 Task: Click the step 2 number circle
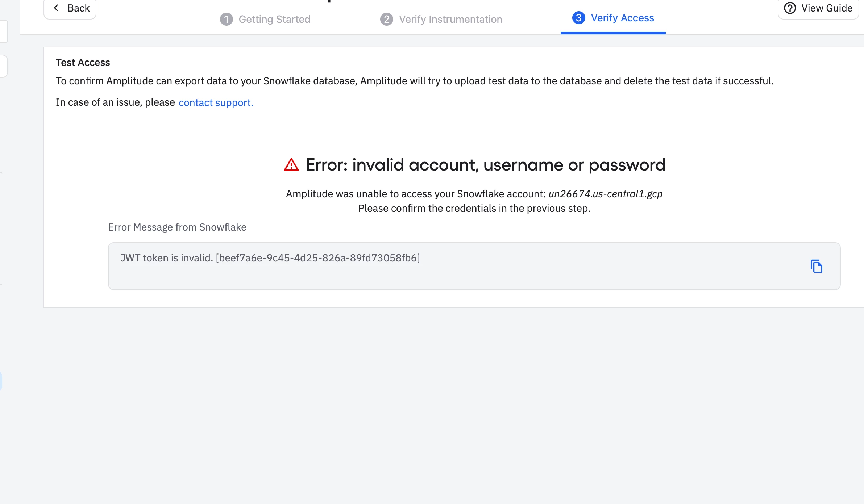[x=387, y=19]
